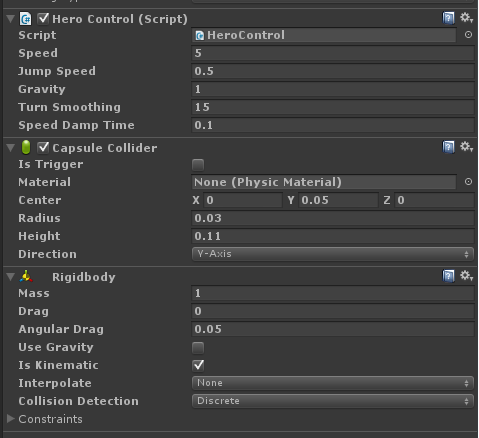Open the Interpolate dropdown
Screen dimensions: 479x438
(x=333, y=383)
